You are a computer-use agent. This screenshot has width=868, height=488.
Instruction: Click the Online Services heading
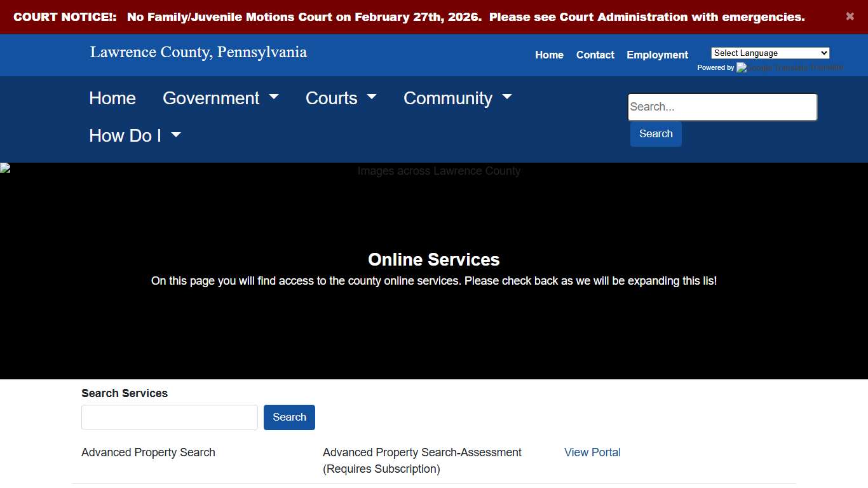433,259
